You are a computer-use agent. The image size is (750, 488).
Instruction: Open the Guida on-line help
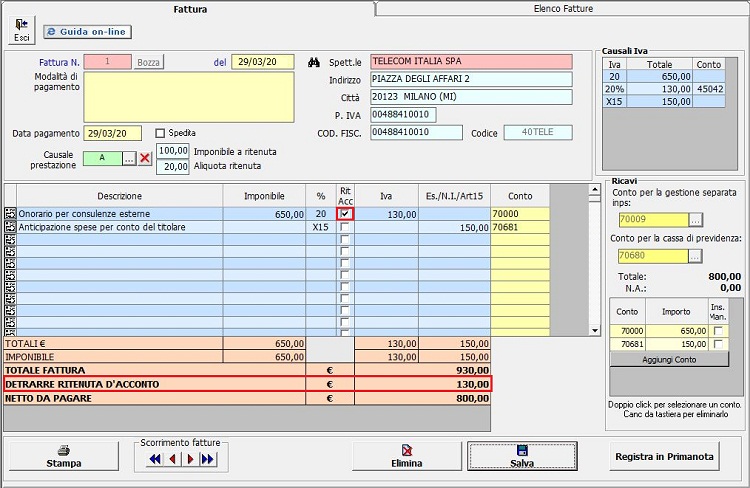tap(85, 32)
